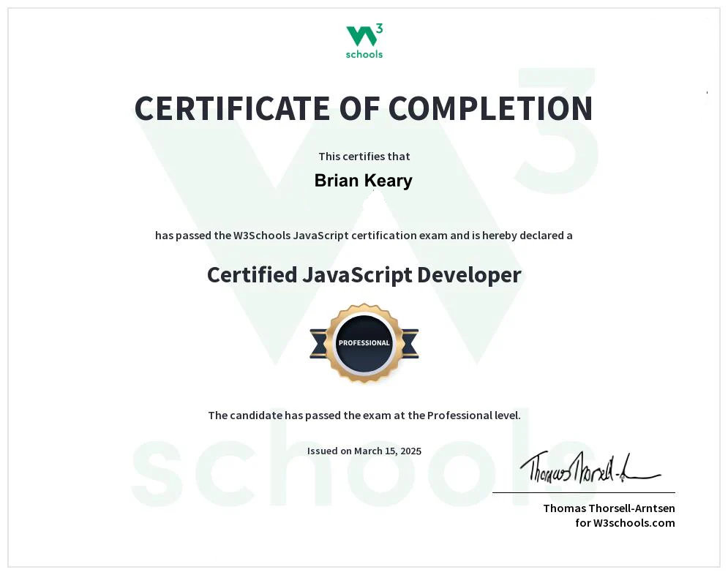Open the 'for W3schools.com' text
Image resolution: width=728 pixels, height=575 pixels.
tap(625, 523)
